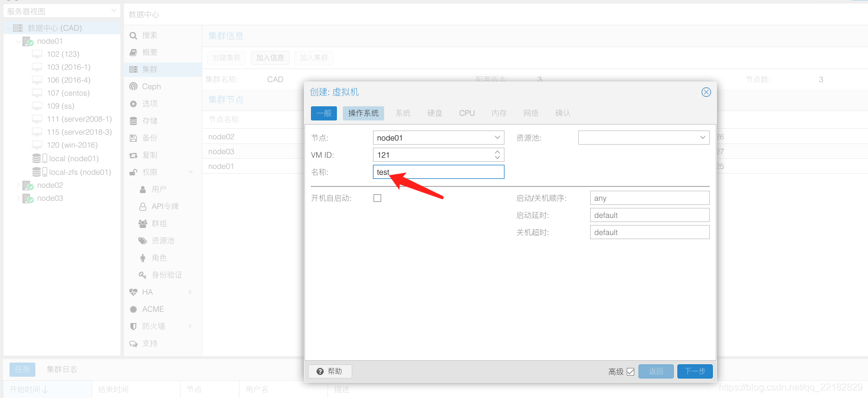Enable the start at boot checkbox
Viewport: 868px width, 398px height.
pos(378,198)
